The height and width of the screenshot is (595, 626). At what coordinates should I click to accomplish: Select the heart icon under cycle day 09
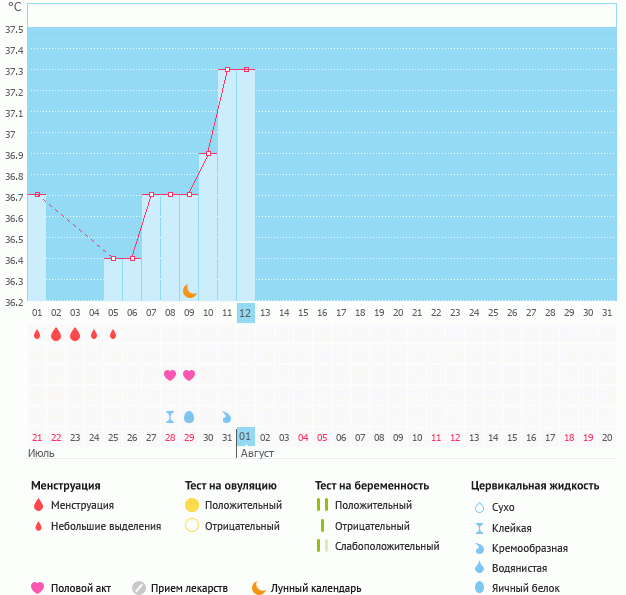tap(189, 375)
